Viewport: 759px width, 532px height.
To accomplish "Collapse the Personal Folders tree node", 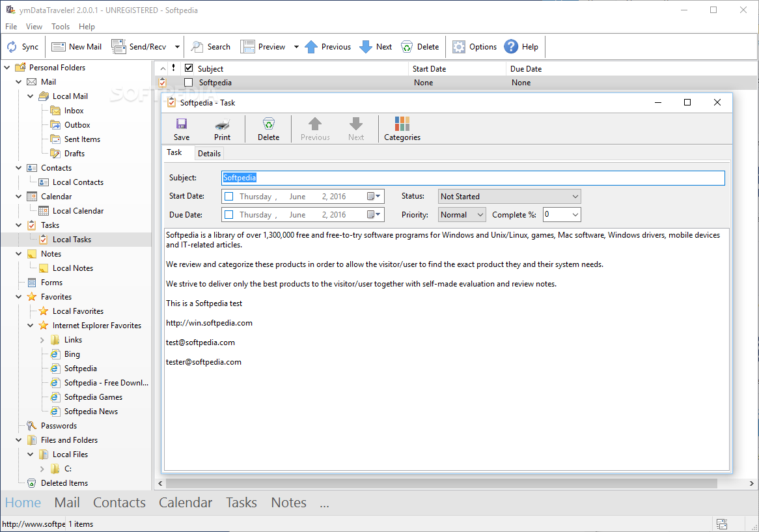I will pyautogui.click(x=7, y=68).
